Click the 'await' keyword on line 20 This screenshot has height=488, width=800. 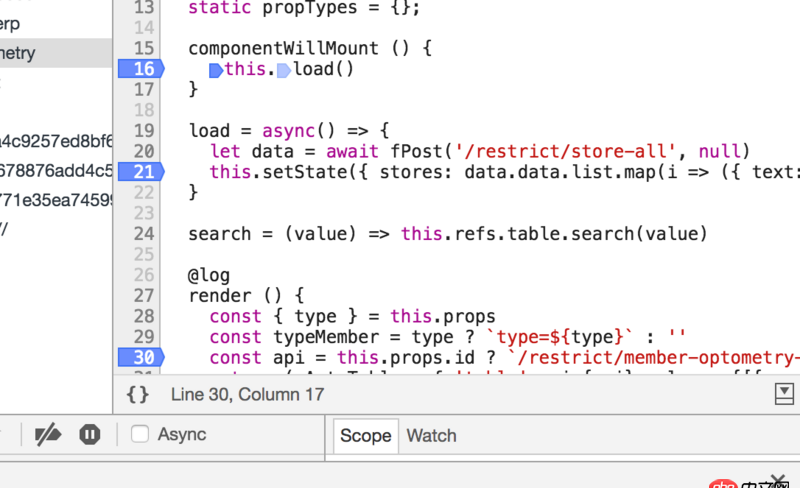click(x=353, y=152)
